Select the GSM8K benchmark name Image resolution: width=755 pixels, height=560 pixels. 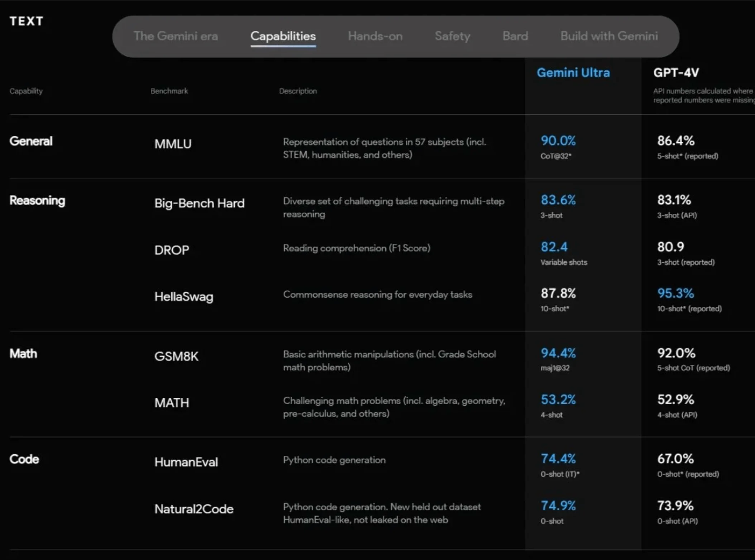[176, 356]
